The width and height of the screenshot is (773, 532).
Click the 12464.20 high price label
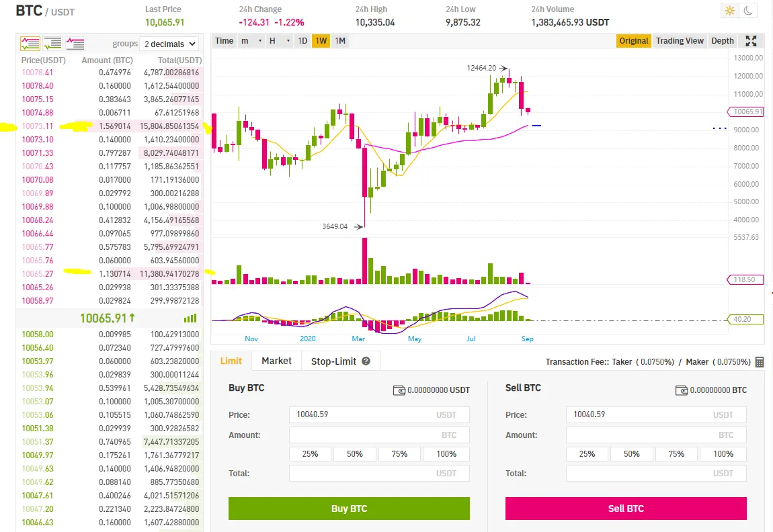point(481,68)
